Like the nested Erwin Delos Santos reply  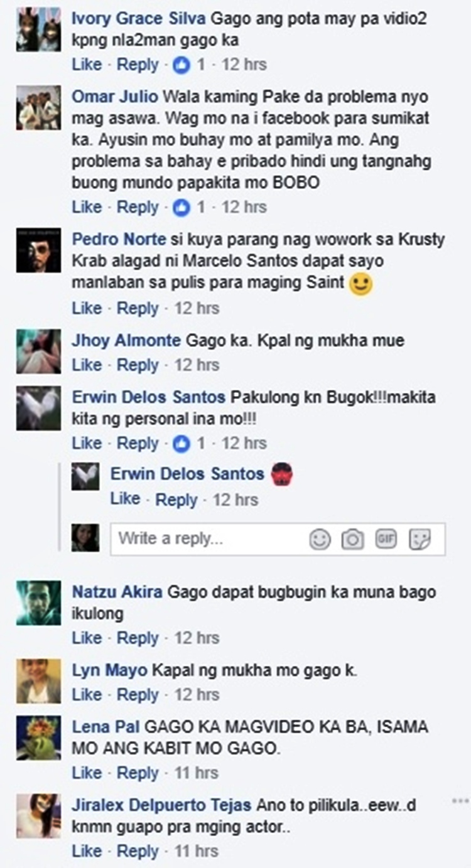125,499
